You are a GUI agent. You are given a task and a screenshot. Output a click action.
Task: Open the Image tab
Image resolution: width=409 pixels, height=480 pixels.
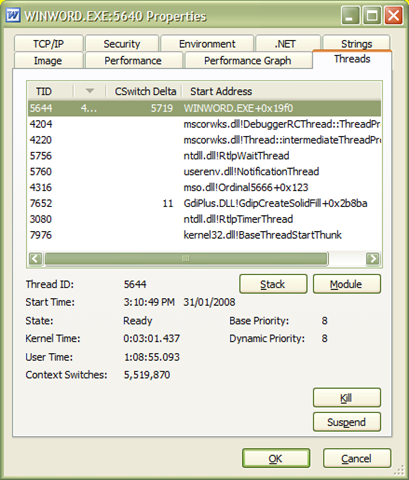[48, 61]
